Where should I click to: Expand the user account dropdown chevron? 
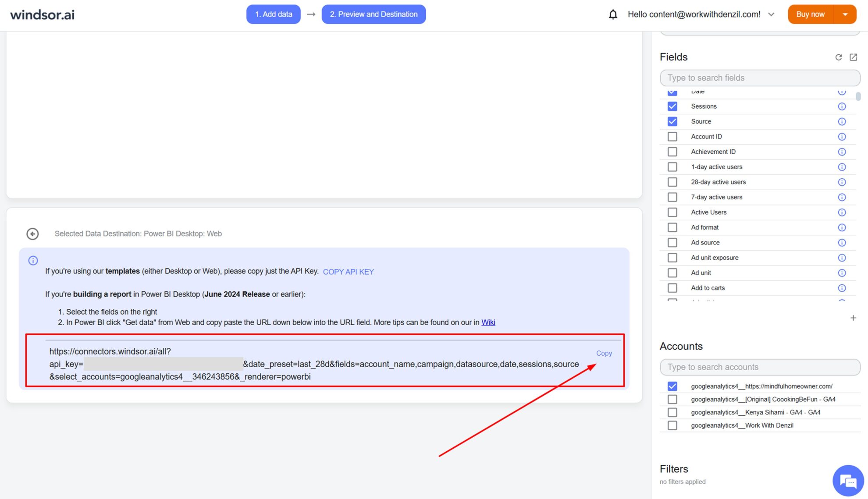pyautogui.click(x=771, y=14)
